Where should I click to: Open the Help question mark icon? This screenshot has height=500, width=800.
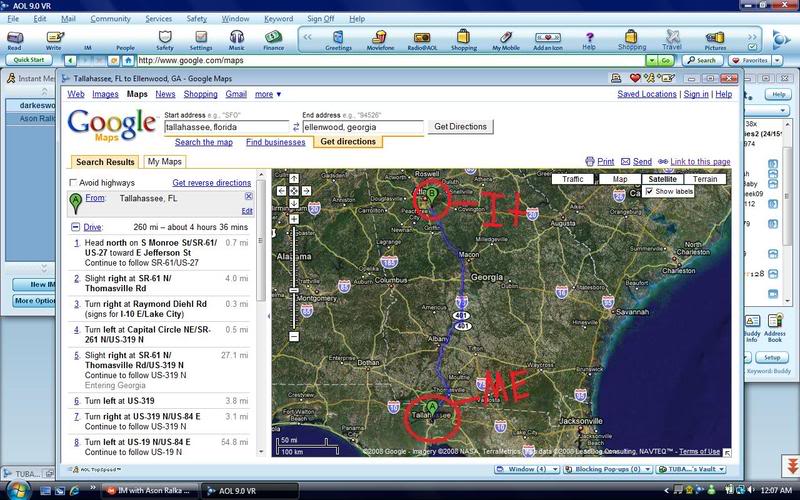click(589, 40)
